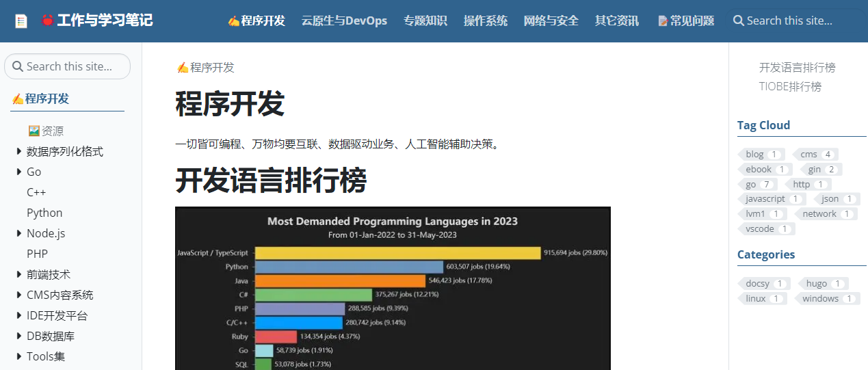Expand the Go section arrow in sidebar
The width and height of the screenshot is (868, 370).
(x=19, y=172)
